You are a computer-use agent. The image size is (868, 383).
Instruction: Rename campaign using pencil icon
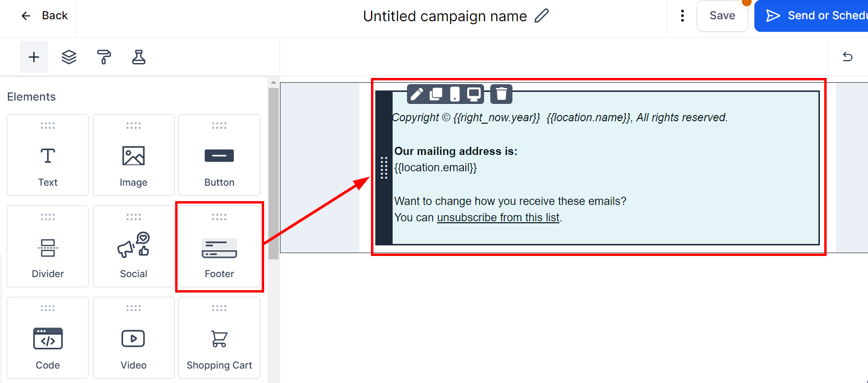[x=542, y=16]
